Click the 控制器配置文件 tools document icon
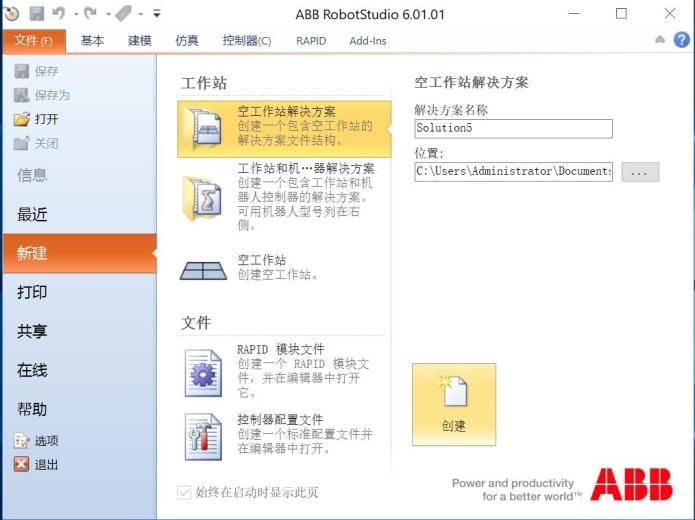The height and width of the screenshot is (520, 695). coord(203,437)
